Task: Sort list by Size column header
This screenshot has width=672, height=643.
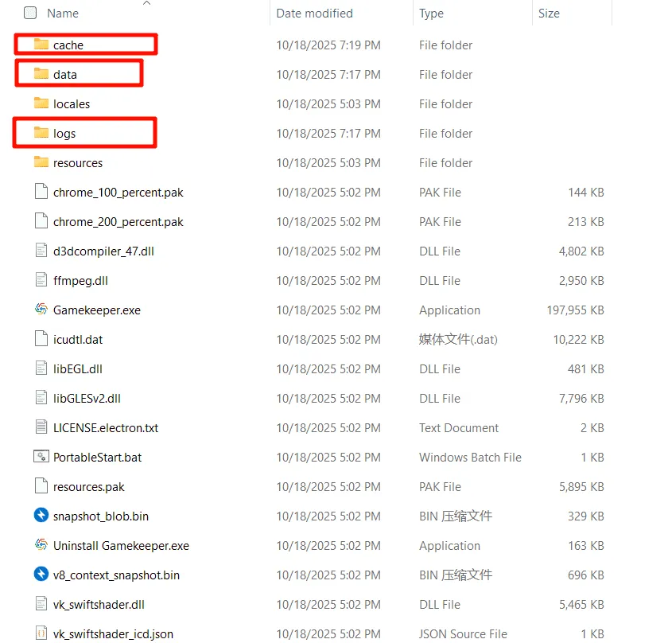Action: [x=549, y=13]
